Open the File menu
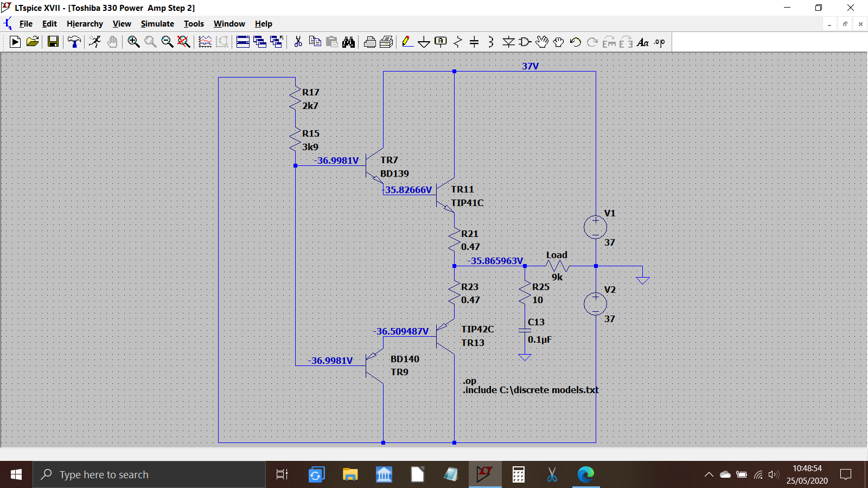868x488 pixels. 26,24
